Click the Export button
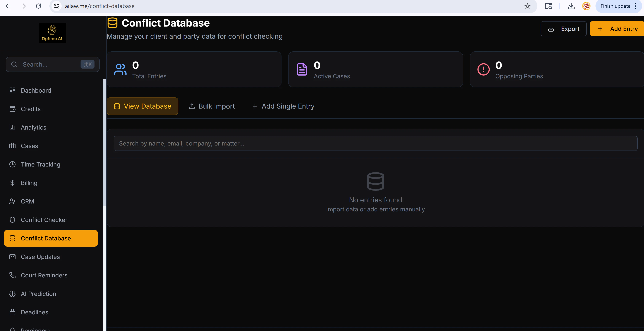The height and width of the screenshot is (331, 644). 563,29
